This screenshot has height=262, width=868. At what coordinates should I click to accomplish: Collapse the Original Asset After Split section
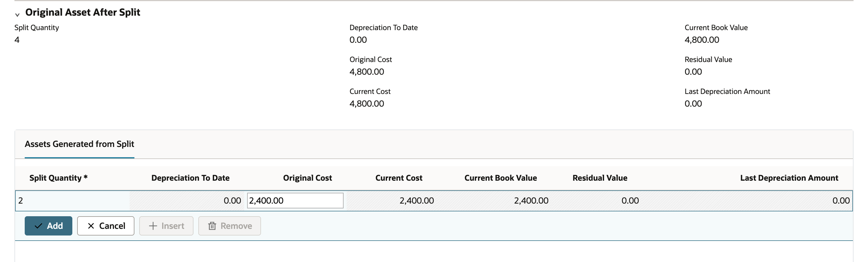[x=17, y=15]
